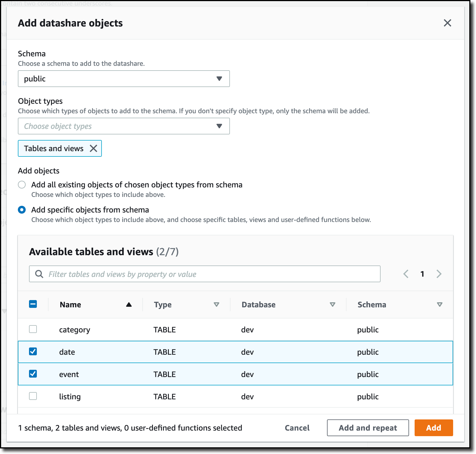Expand the Choose object types dropdown
The height and width of the screenshot is (454, 476).
tap(124, 126)
